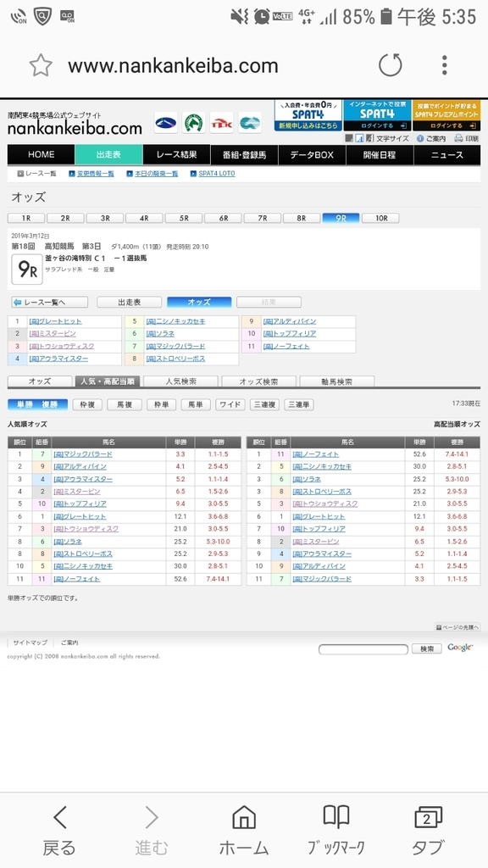Click the blue オッズ button below race info

(199, 303)
